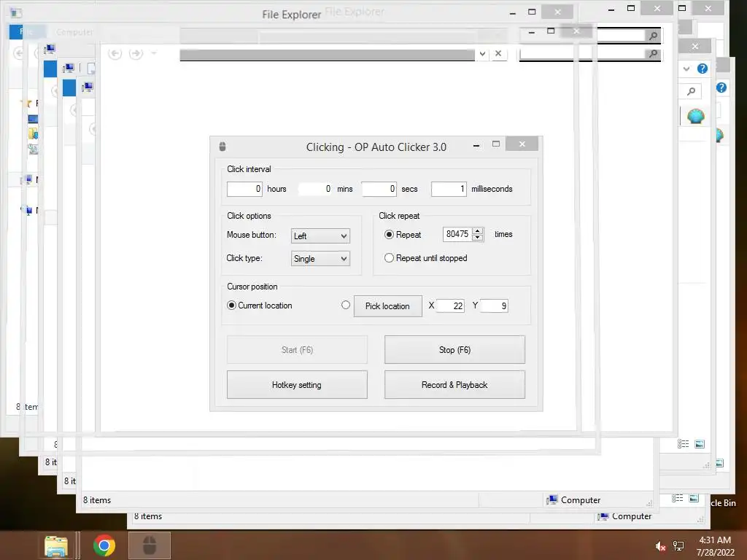Open the recent locations dropdown arrow
The image size is (747, 560).
tap(154, 53)
